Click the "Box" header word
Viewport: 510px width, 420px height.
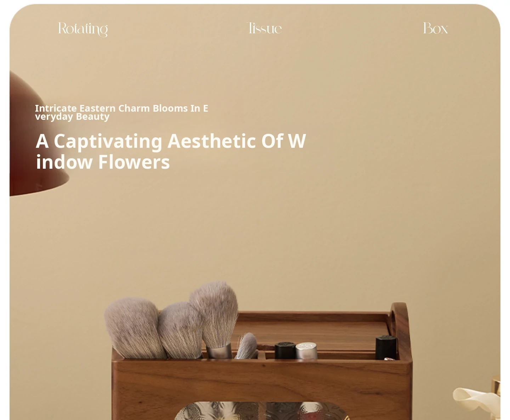[435, 28]
